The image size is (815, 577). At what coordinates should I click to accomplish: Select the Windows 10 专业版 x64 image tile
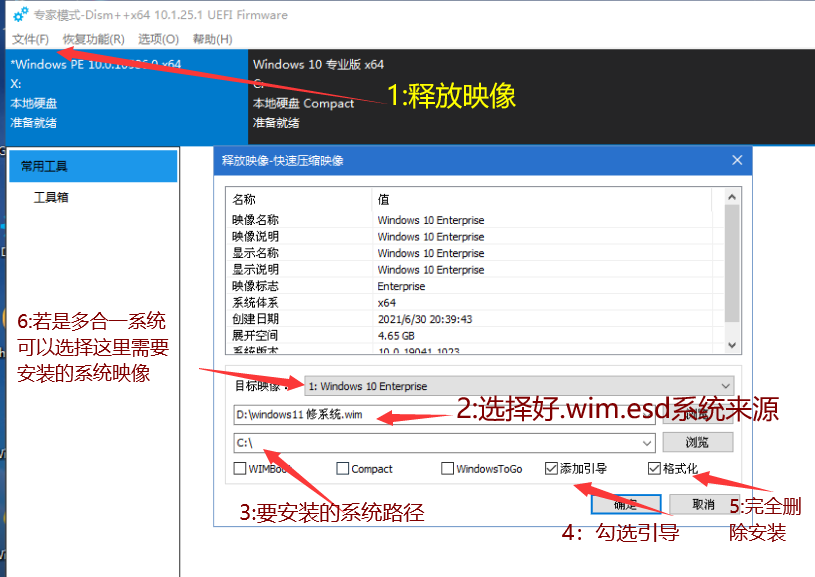pyautogui.click(x=531, y=97)
